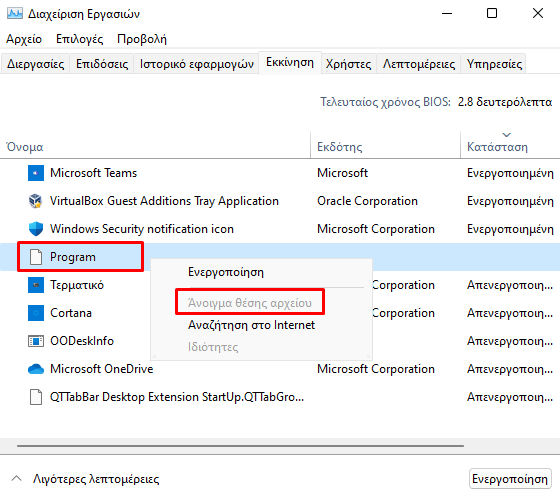
Task: Switch to the Υπηρεσίες tab
Action: click(x=494, y=64)
